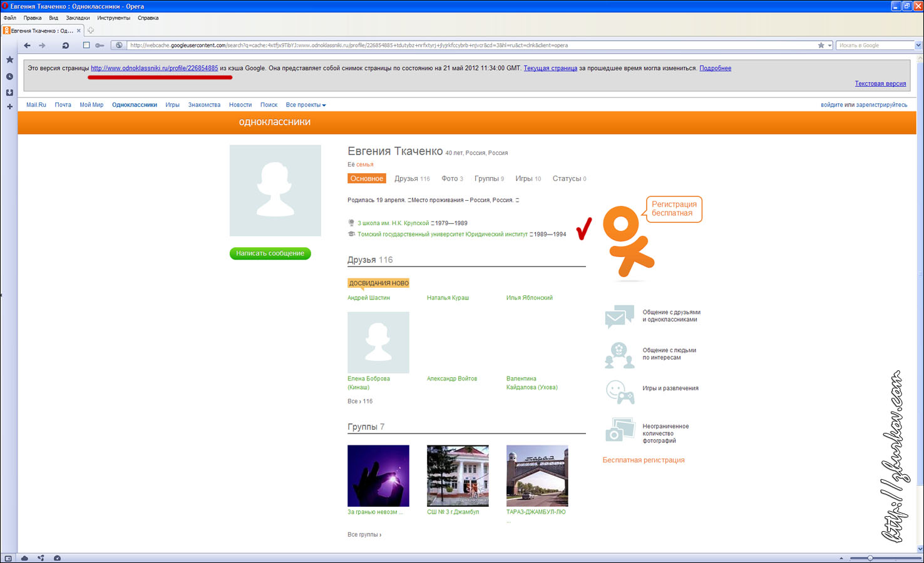The image size is (924, 563).
Task: Open the history clock panel in sidebar
Action: 9,76
